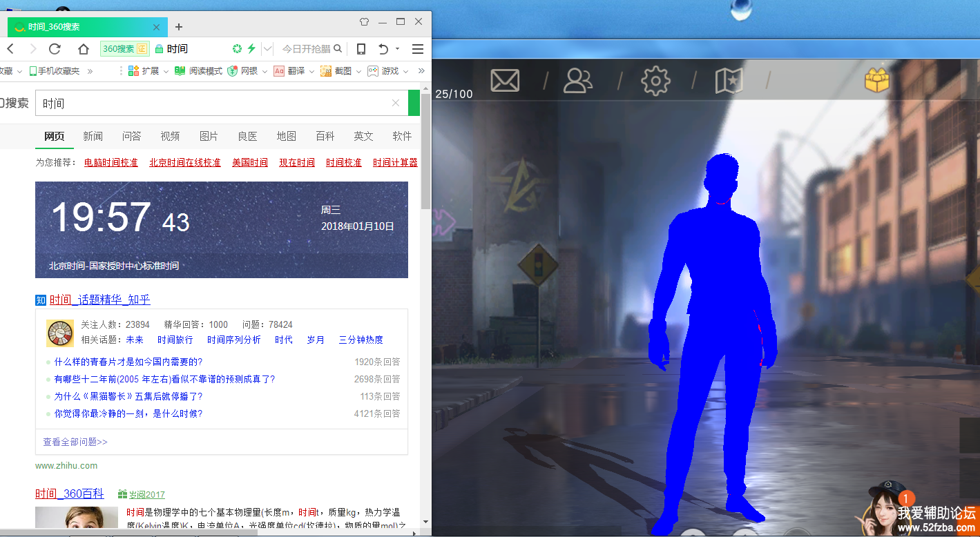Click the lock icon in address bar

point(159,49)
